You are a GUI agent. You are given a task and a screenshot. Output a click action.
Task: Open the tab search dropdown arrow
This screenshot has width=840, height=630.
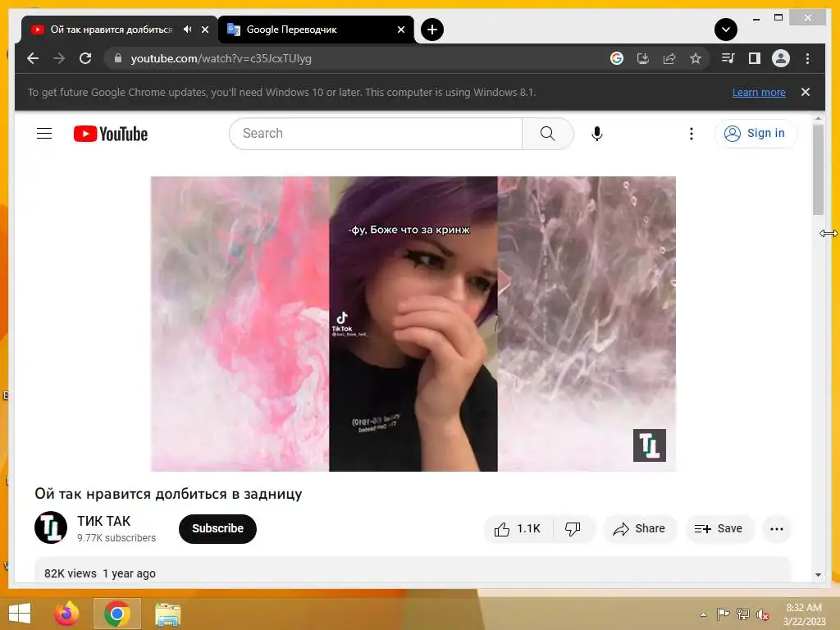(x=725, y=30)
